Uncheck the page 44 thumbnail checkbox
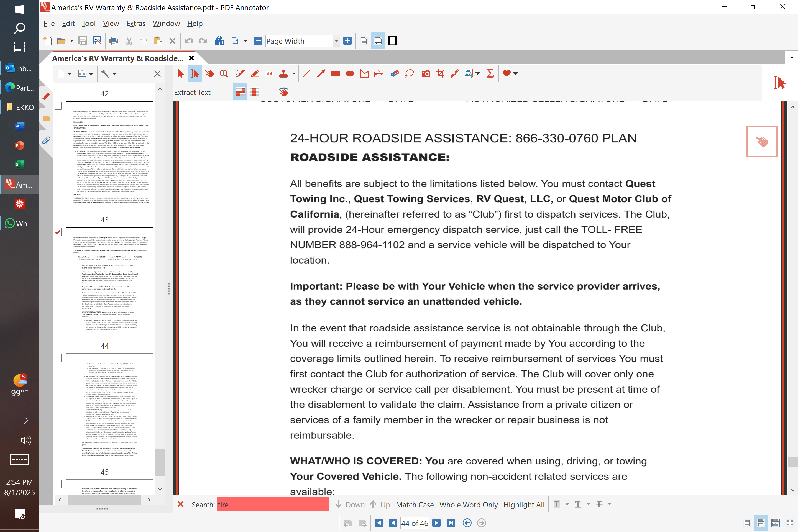This screenshot has height=532, width=798. point(58,232)
